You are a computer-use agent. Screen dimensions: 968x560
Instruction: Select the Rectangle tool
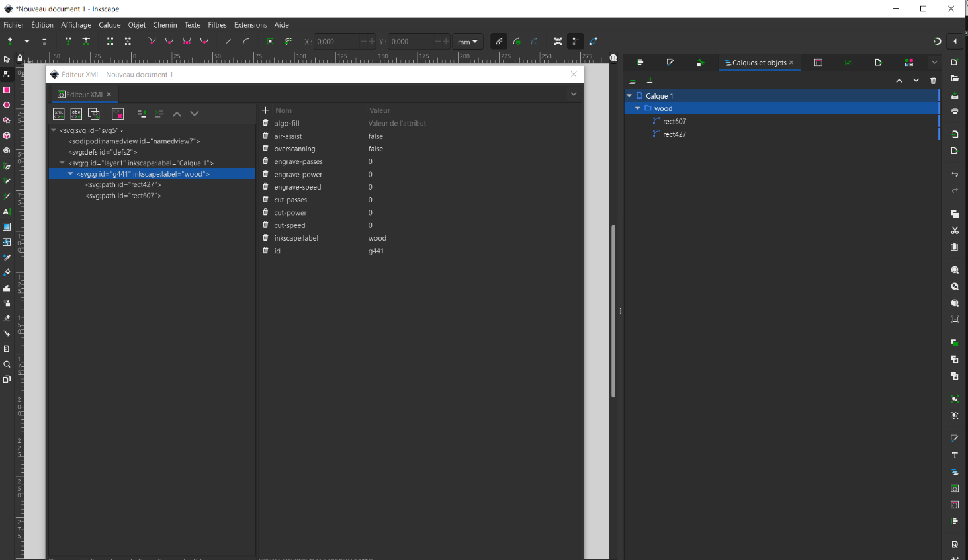click(x=7, y=90)
